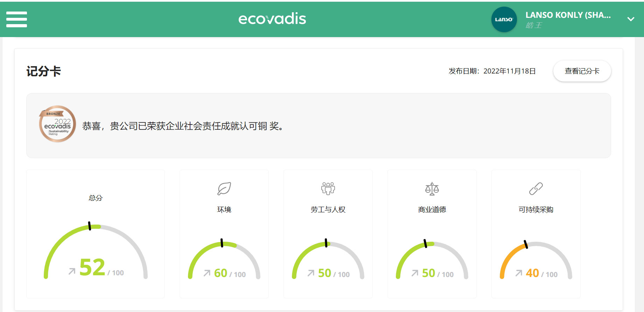Click the orange gauge showing 40
Viewport: 644px width, 312px height.
(x=536, y=261)
